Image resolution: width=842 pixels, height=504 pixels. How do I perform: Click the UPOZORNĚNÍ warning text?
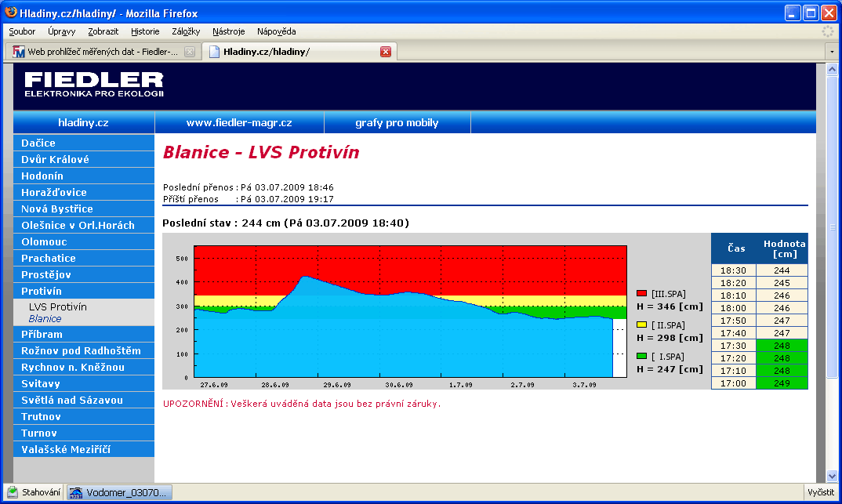(x=302, y=404)
